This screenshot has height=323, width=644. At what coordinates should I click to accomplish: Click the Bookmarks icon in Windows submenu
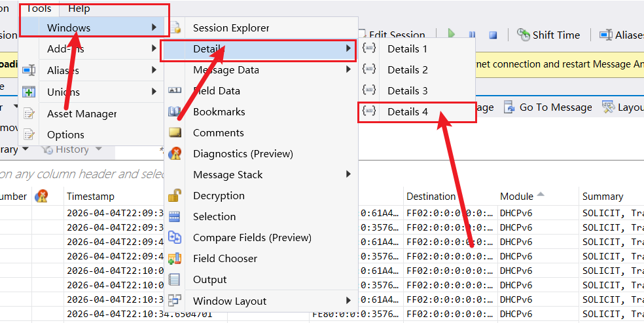pyautogui.click(x=175, y=112)
